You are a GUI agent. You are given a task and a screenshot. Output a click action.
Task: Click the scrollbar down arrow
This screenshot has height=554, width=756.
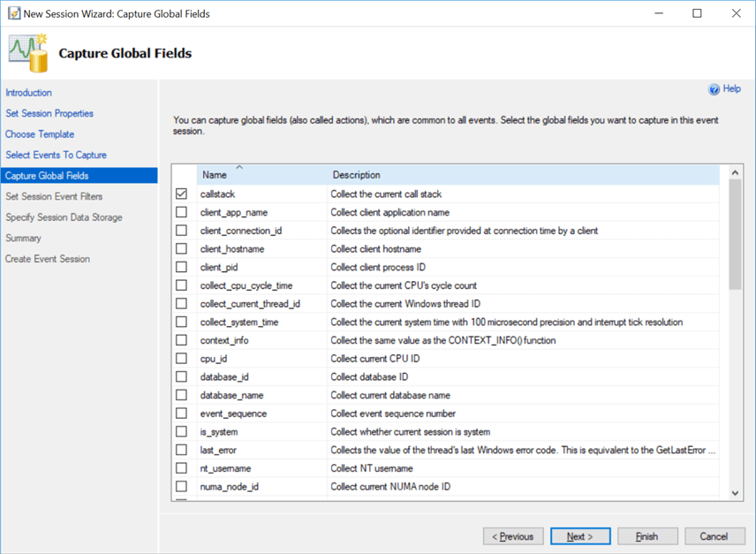[x=735, y=493]
